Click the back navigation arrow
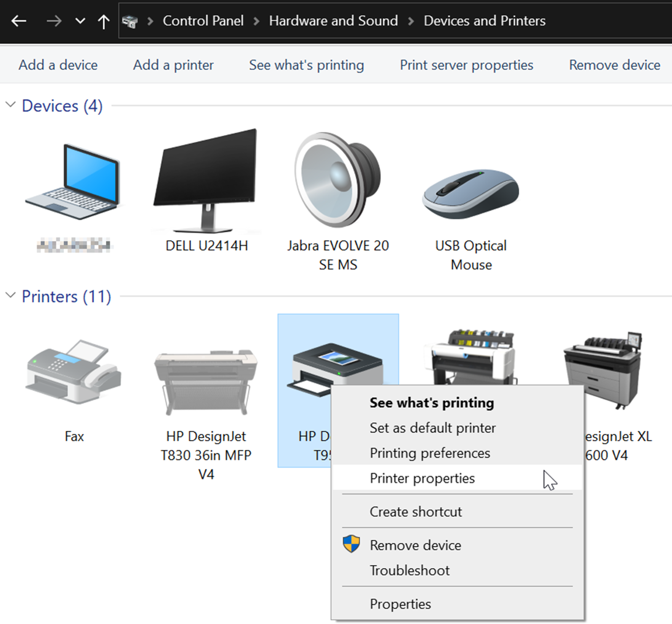Screen dimensions: 672x624 (18, 21)
